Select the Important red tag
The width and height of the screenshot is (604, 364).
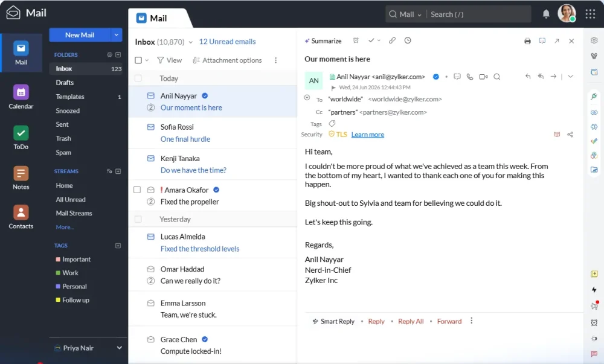pos(73,260)
